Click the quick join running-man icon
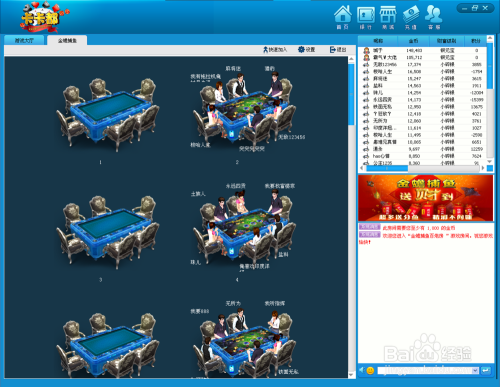This screenshot has width=500, height=387. (x=265, y=50)
